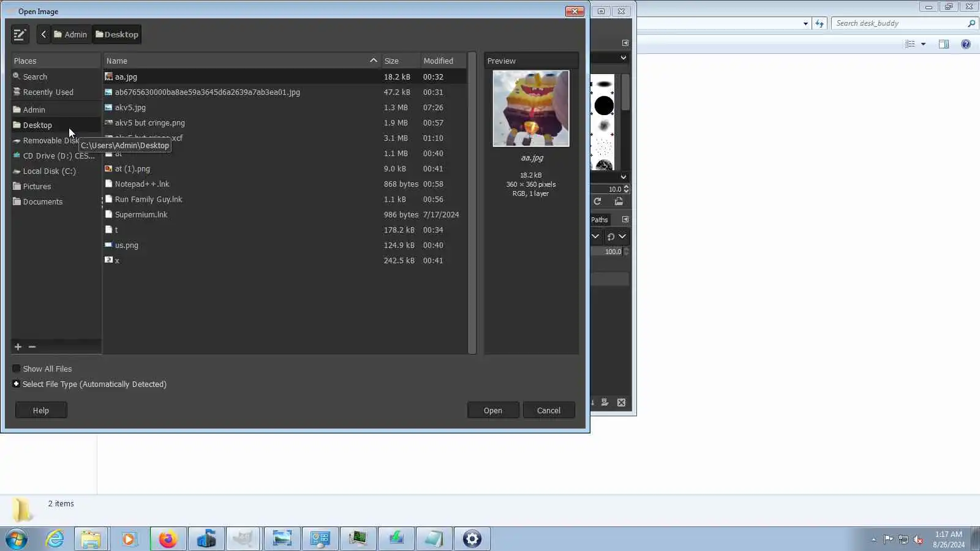Click the volume muted tray icon
This screenshot has width=980, height=551.
pos(918,539)
